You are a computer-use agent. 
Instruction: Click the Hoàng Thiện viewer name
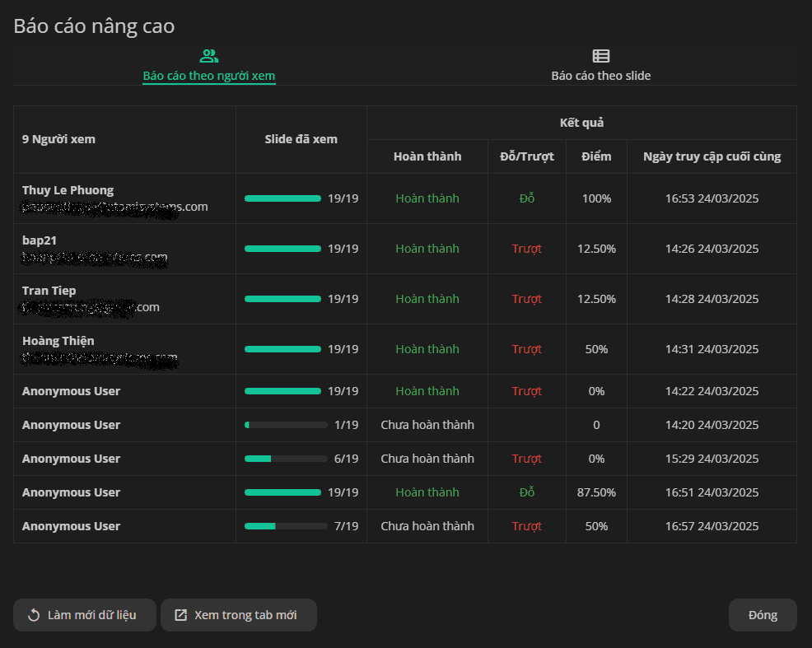[x=58, y=341]
